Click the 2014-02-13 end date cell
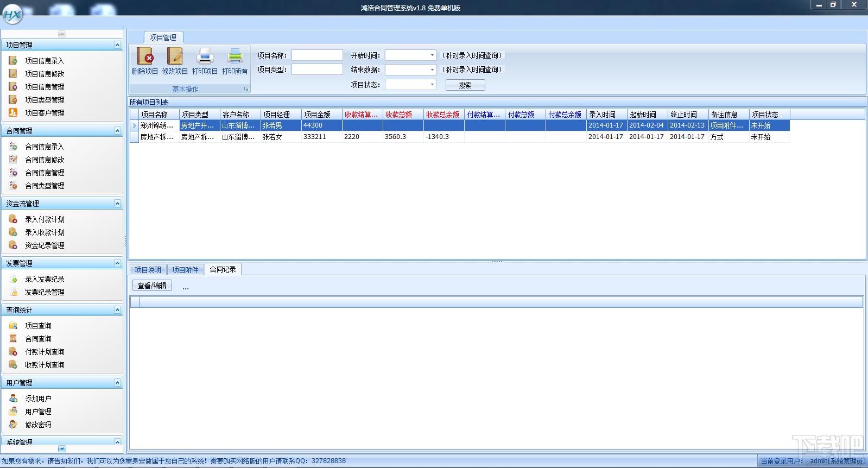868x468 pixels. pyautogui.click(x=688, y=125)
